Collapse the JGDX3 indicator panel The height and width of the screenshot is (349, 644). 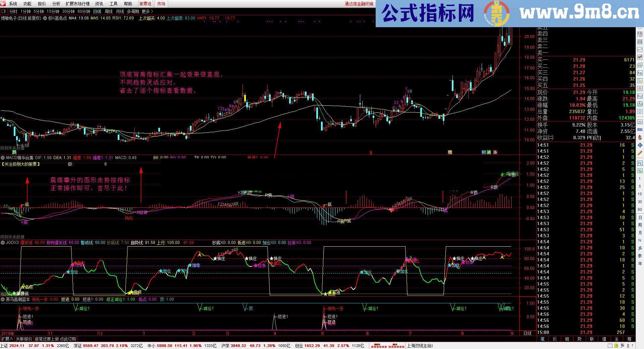(x=3, y=242)
